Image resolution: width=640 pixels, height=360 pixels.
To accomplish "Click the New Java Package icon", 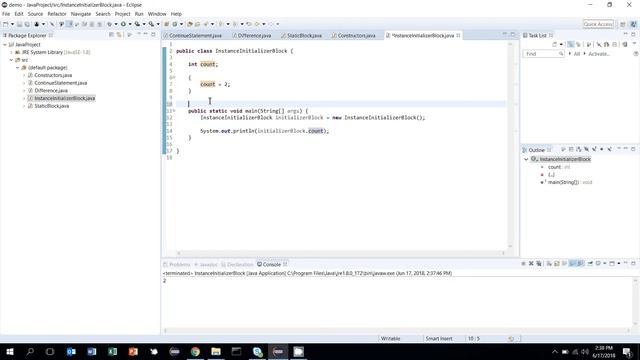I will click(x=166, y=24).
